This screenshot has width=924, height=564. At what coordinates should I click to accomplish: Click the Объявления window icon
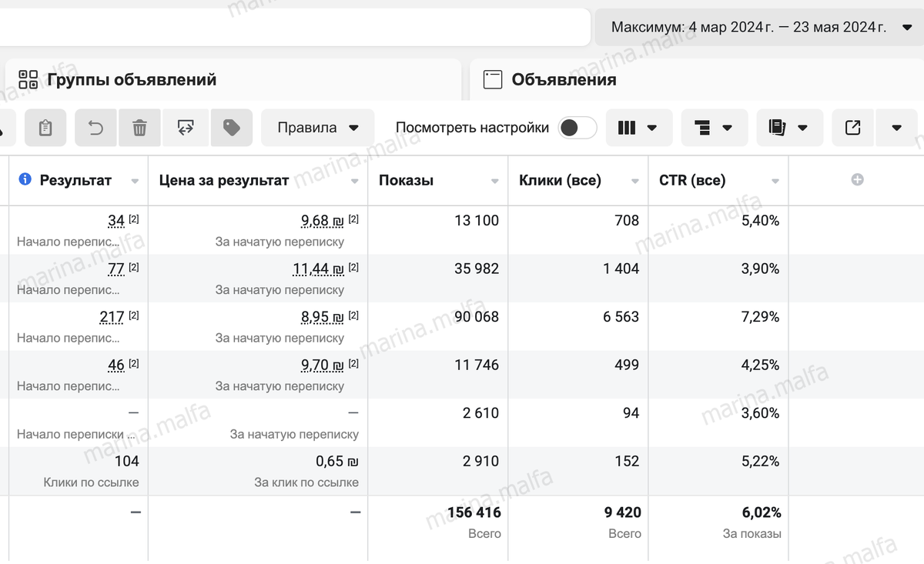(x=493, y=79)
